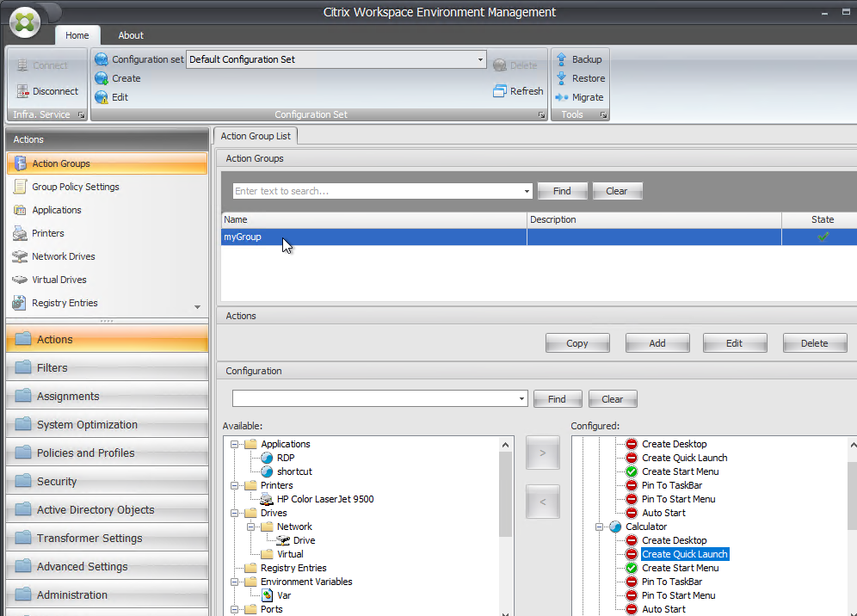The height and width of the screenshot is (616, 857).
Task: Click the Migrate tool icon
Action: pyautogui.click(x=561, y=97)
